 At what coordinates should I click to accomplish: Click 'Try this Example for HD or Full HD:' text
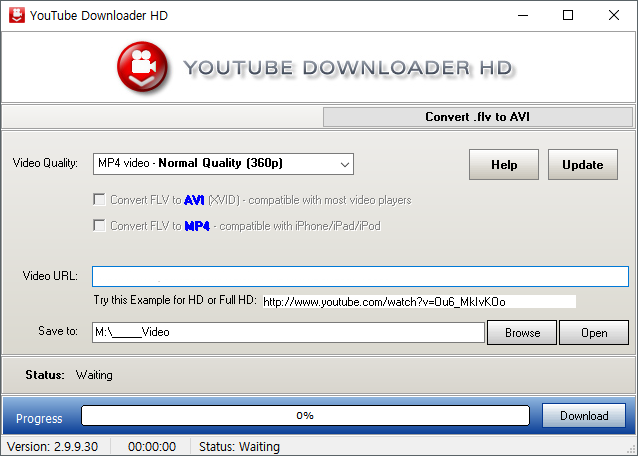pyautogui.click(x=175, y=300)
